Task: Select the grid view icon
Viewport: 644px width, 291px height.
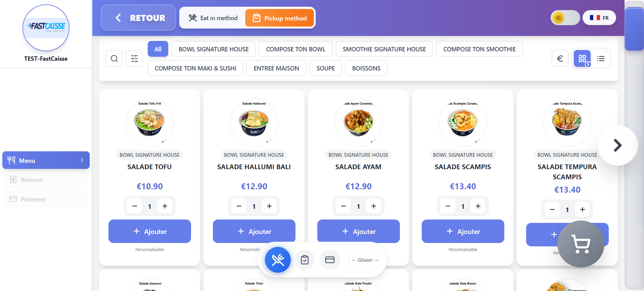Action: [582, 58]
